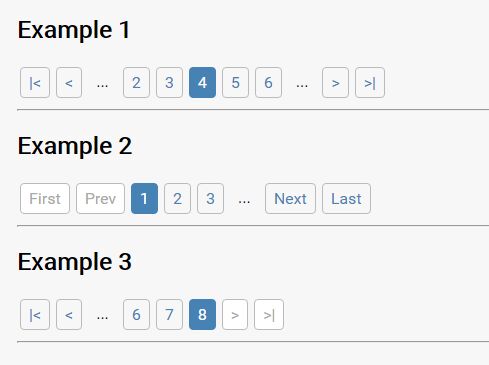
Task: Select page 6 in Example 1
Action: click(x=268, y=83)
